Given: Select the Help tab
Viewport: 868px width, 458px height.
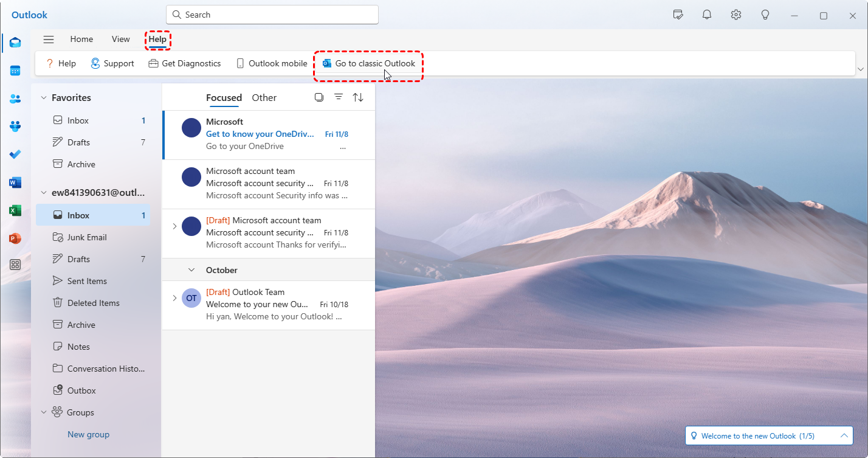Looking at the screenshot, I should (157, 40).
